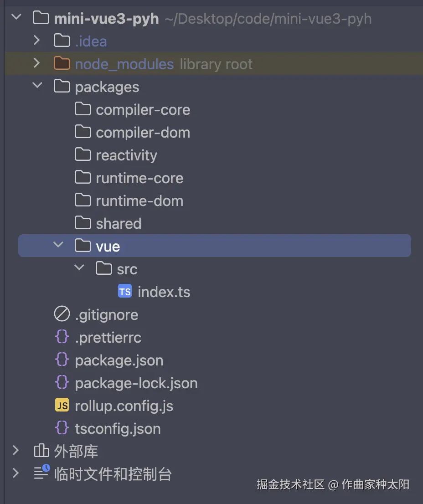Click the orange node_modules folder icon
The image size is (423, 504).
pos(62,64)
